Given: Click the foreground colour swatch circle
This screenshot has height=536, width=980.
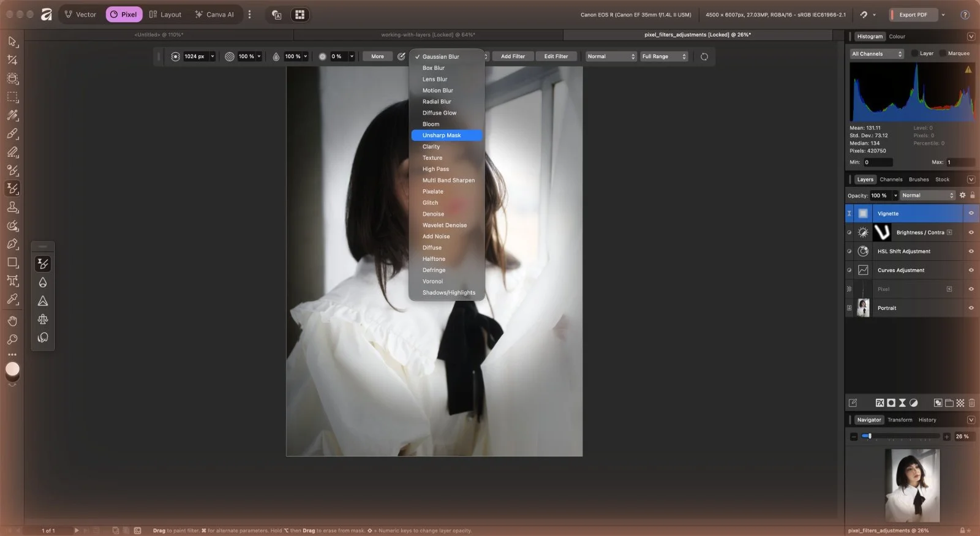Looking at the screenshot, I should coord(12,369).
